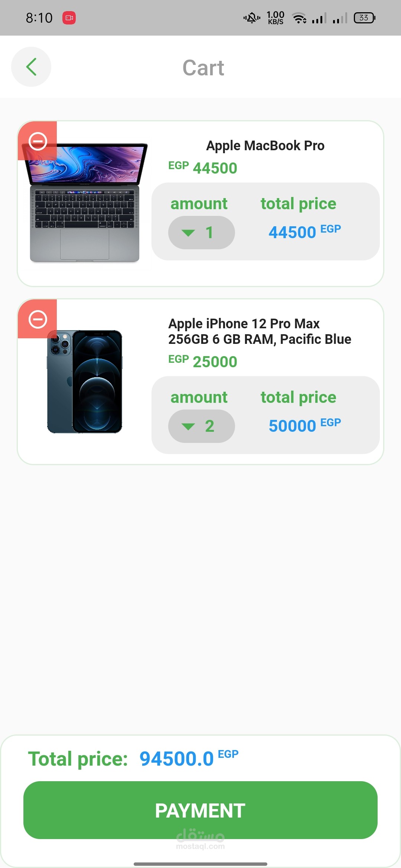Remove iPhone 12 Pro Max from cart

[x=38, y=319]
